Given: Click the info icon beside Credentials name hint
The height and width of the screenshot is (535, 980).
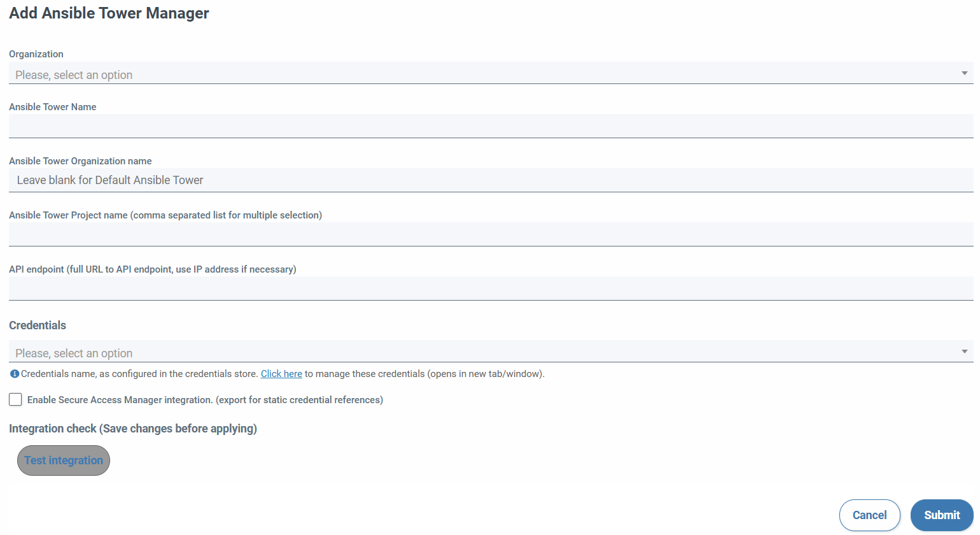Looking at the screenshot, I should click(14, 374).
